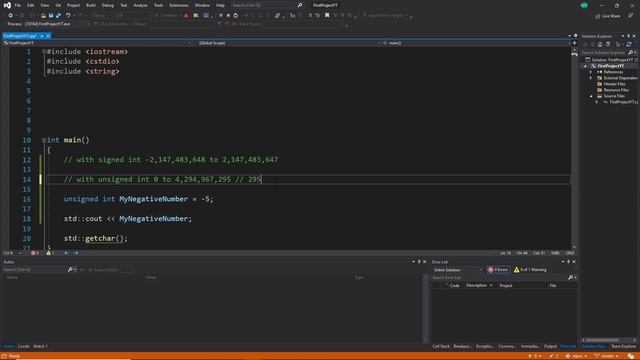
Task: Open the Debug menu
Action: 108,5
